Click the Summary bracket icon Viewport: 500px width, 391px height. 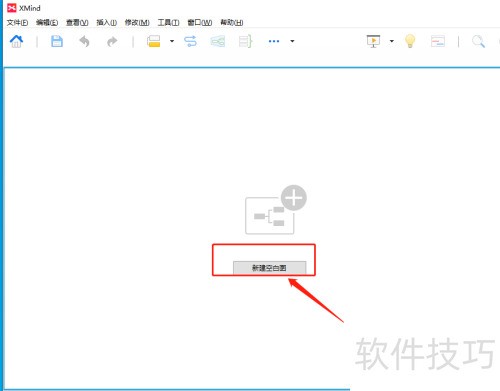tap(245, 41)
